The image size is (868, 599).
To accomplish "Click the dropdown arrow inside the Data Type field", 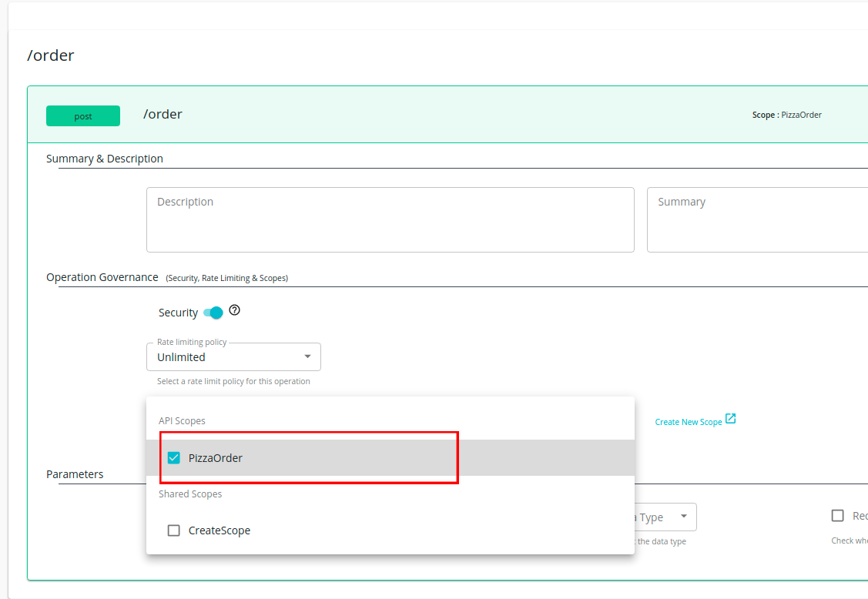I will (684, 517).
